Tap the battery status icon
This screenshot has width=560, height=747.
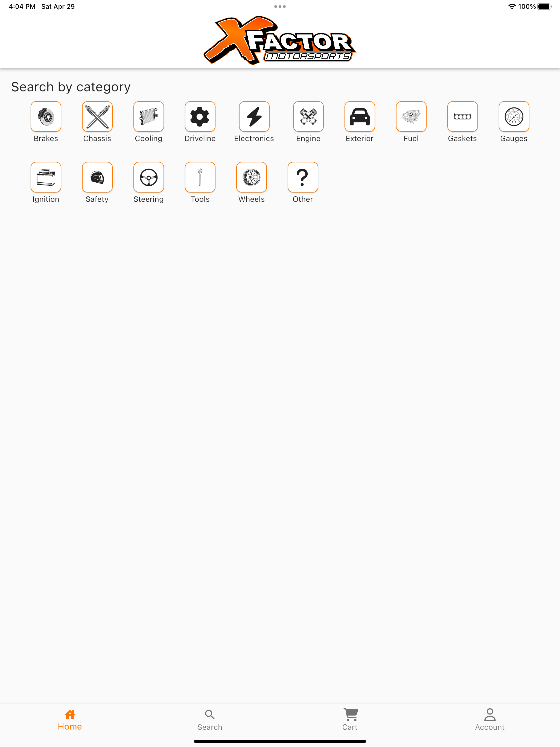pos(544,6)
